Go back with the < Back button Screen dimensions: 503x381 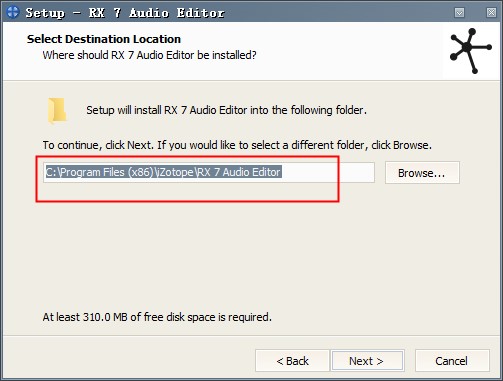tap(292, 361)
